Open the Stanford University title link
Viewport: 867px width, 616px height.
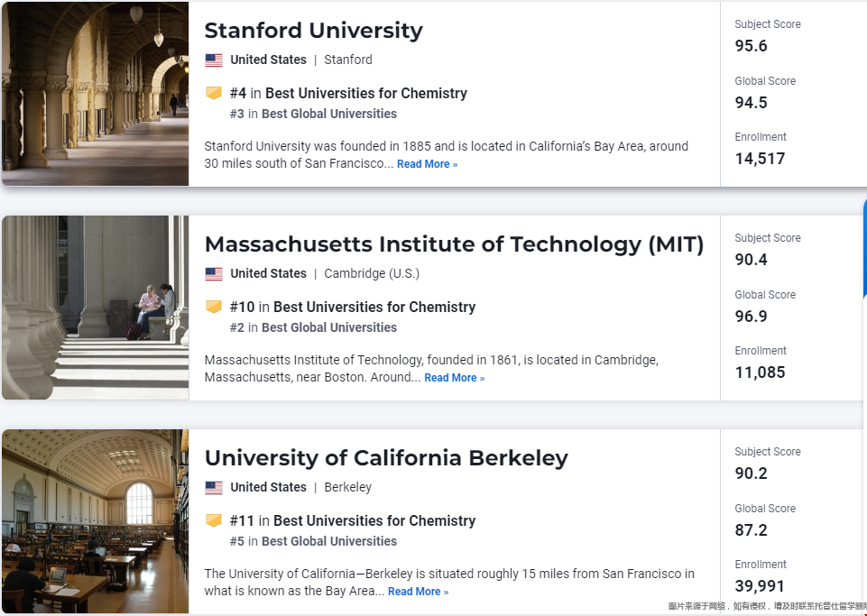pyautogui.click(x=314, y=31)
